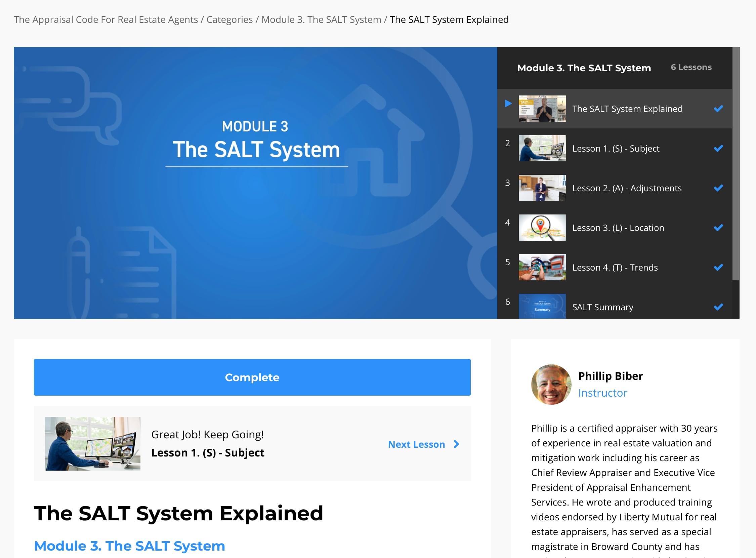Image resolution: width=756 pixels, height=558 pixels.
Task: Open Lesson 4 Trends thumbnail
Action: pyautogui.click(x=542, y=267)
